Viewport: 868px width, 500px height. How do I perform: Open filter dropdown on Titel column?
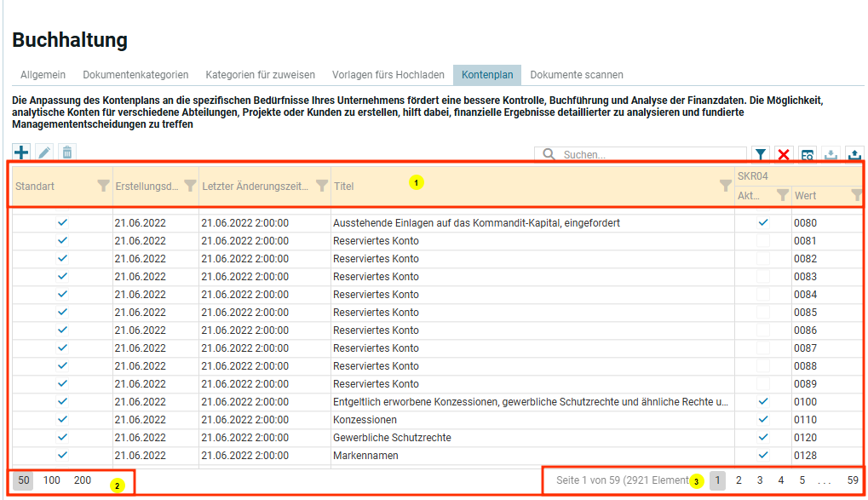725,186
